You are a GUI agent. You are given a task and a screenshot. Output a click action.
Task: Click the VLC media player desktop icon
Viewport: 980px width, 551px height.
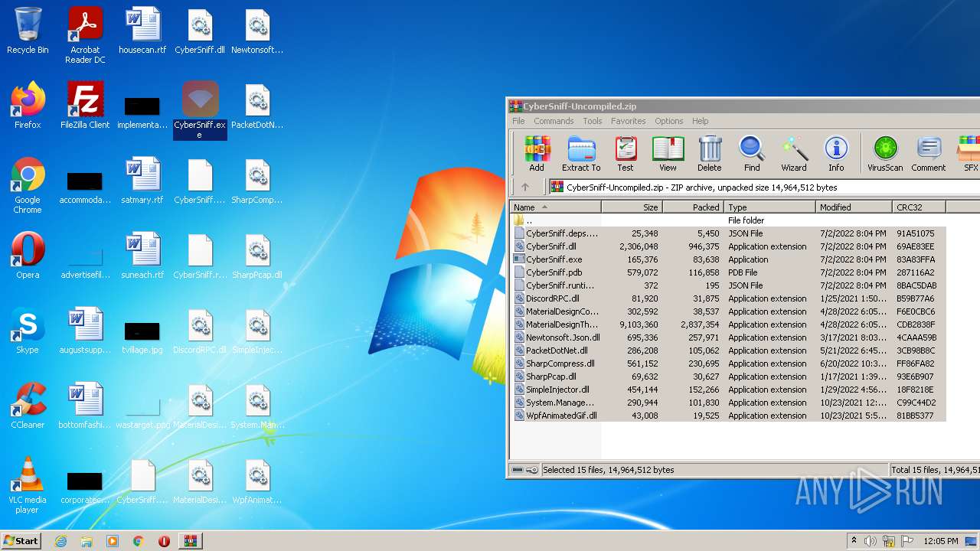tap(28, 485)
